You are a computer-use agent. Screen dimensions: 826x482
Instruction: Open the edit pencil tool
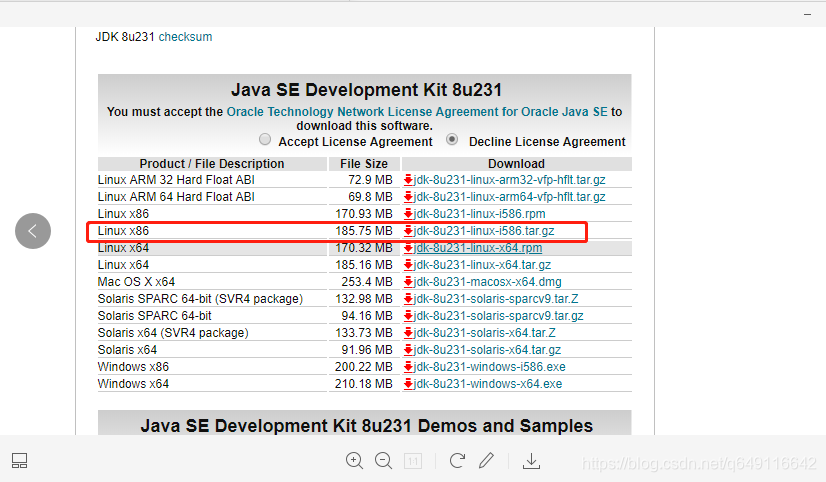click(x=486, y=460)
